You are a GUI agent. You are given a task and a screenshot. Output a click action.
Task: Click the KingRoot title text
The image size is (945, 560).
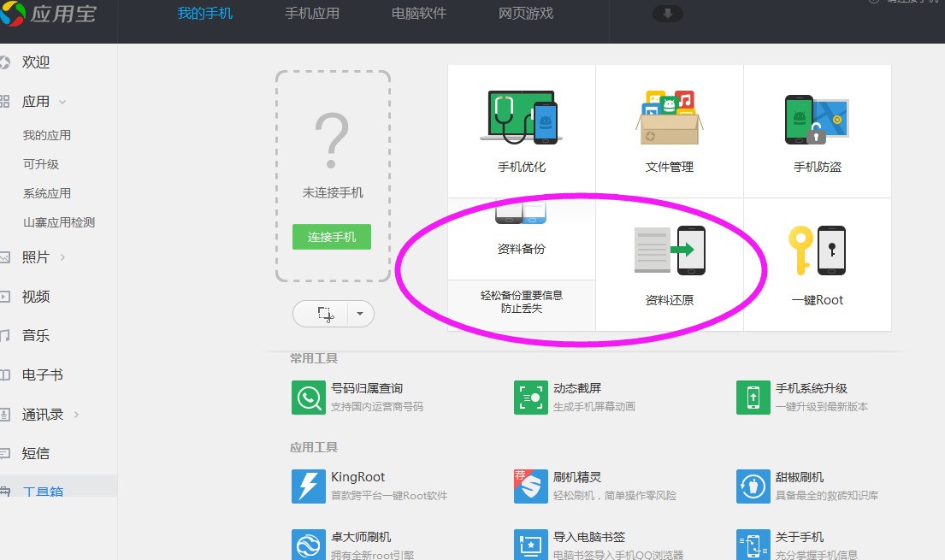pyautogui.click(x=358, y=477)
